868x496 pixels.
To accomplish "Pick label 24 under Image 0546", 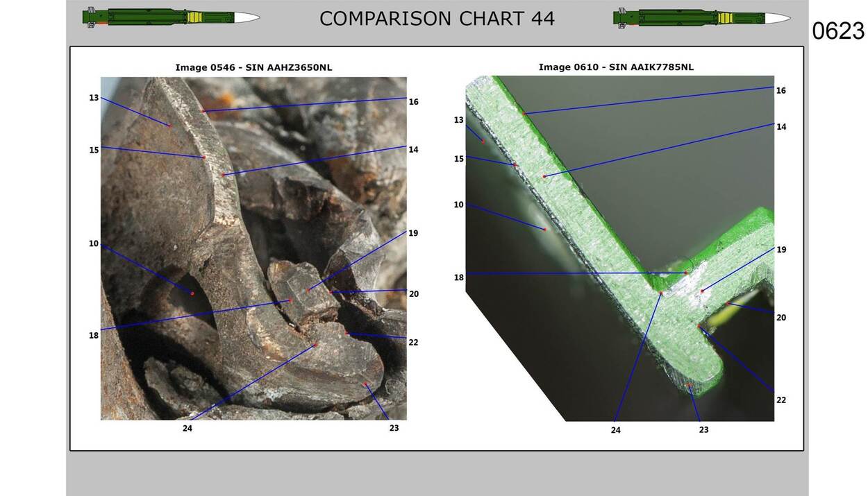I will pos(187,428).
